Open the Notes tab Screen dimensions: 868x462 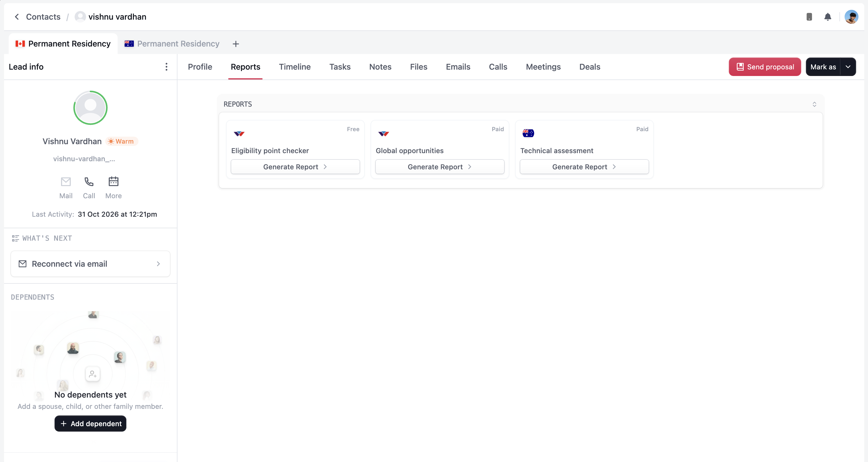coord(380,67)
